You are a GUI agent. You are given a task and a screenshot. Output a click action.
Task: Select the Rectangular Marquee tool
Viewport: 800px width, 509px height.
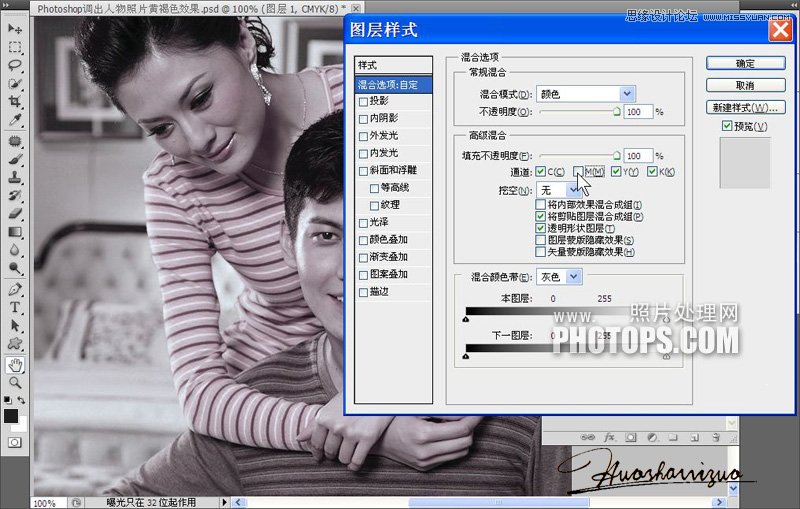click(15, 47)
